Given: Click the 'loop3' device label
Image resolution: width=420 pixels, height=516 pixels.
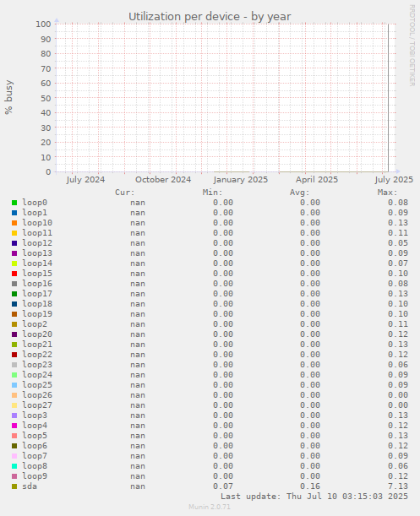Looking at the screenshot, I should click(x=35, y=416).
